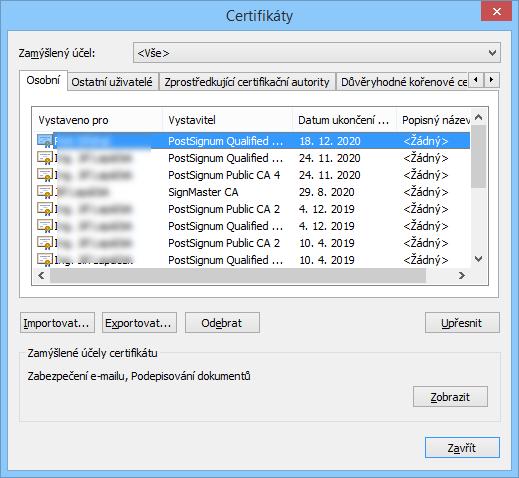Click the date 29. 8. 2020
The width and height of the screenshot is (519, 478).
(x=327, y=192)
